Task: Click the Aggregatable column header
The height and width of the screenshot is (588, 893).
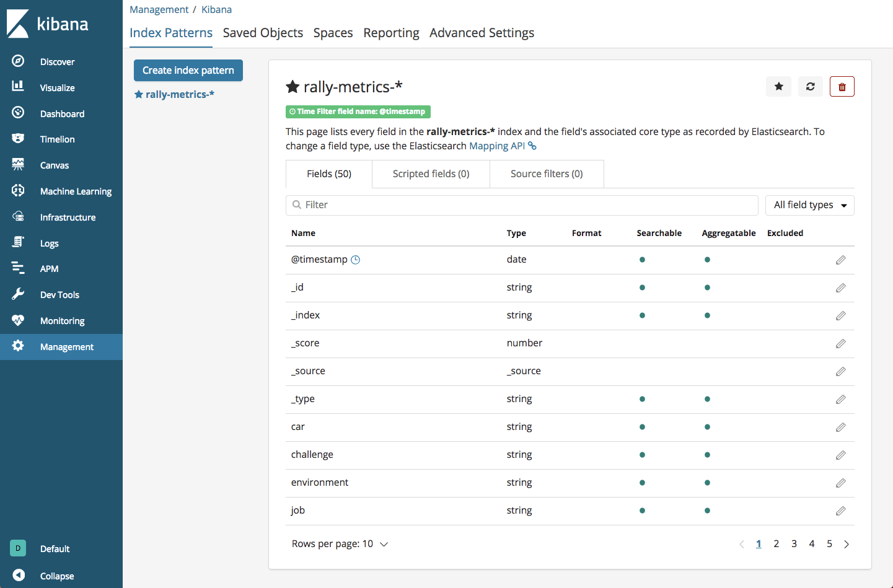Action: [729, 234]
